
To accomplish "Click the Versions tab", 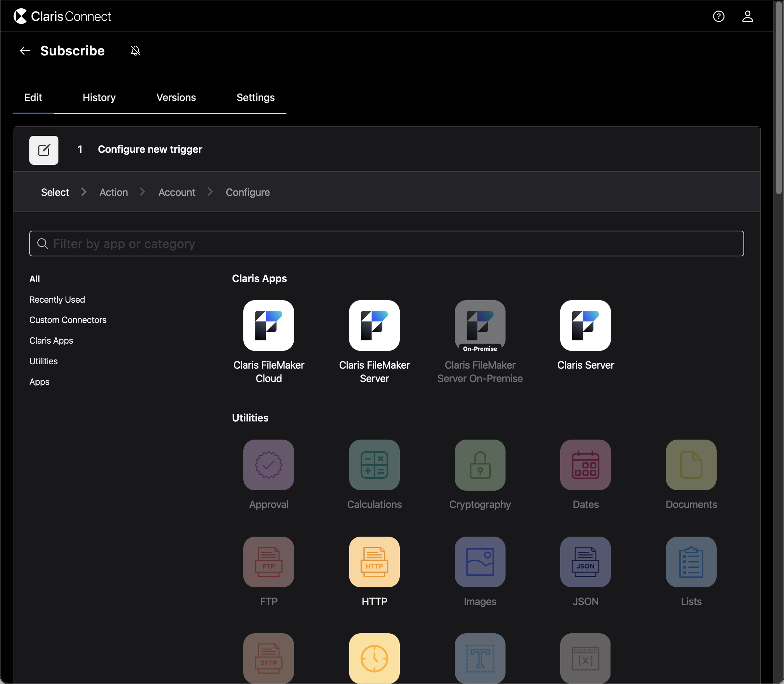I will (x=176, y=98).
